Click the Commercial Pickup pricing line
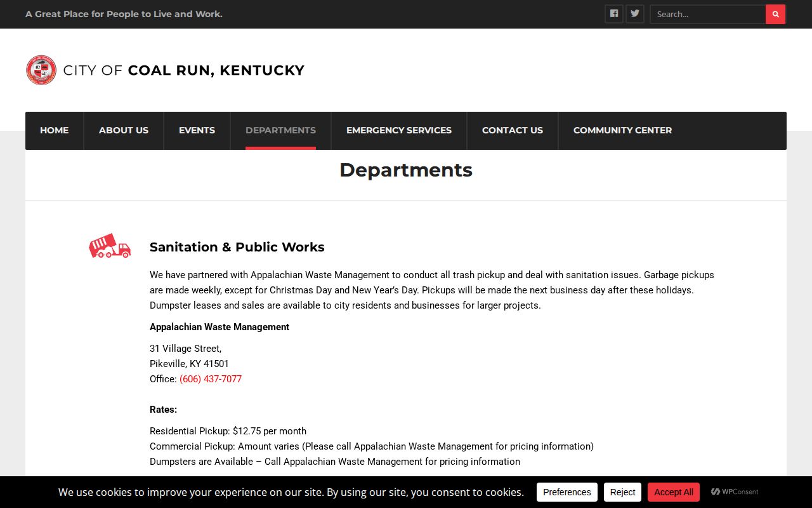The image size is (812, 508). [x=372, y=446]
